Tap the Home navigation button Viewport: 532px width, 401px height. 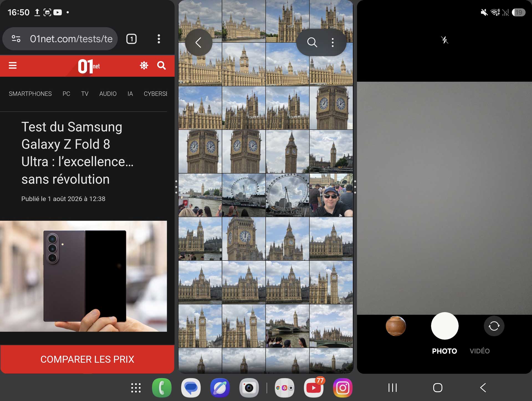438,387
